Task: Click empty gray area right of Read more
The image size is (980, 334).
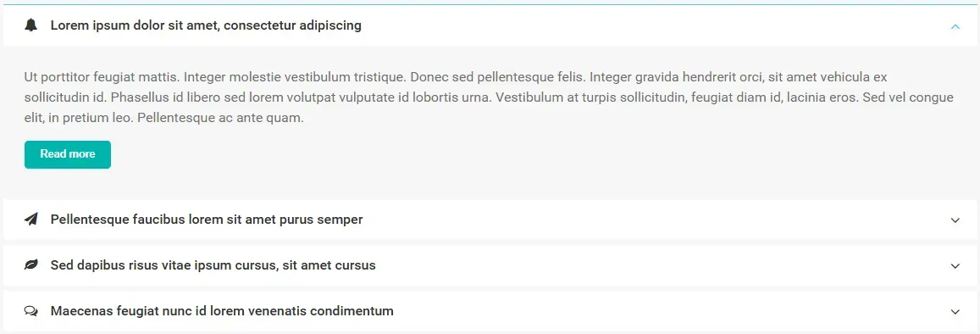Action: pyautogui.click(x=500, y=154)
